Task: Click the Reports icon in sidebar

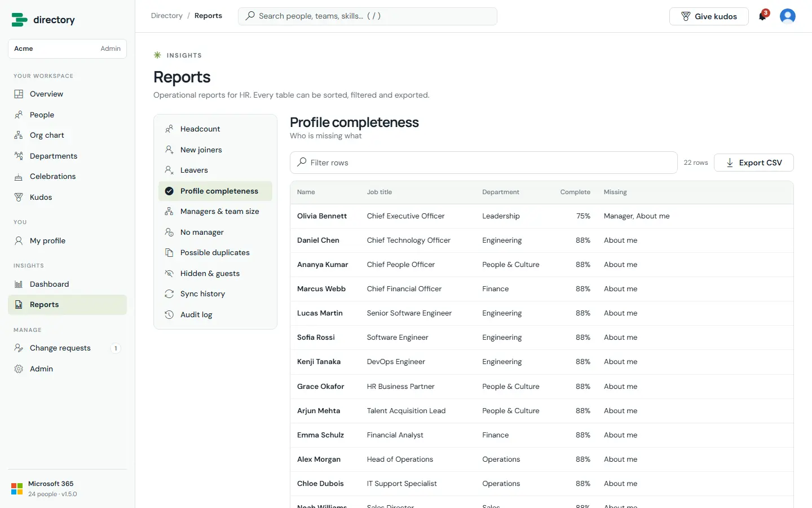Action: (x=19, y=305)
